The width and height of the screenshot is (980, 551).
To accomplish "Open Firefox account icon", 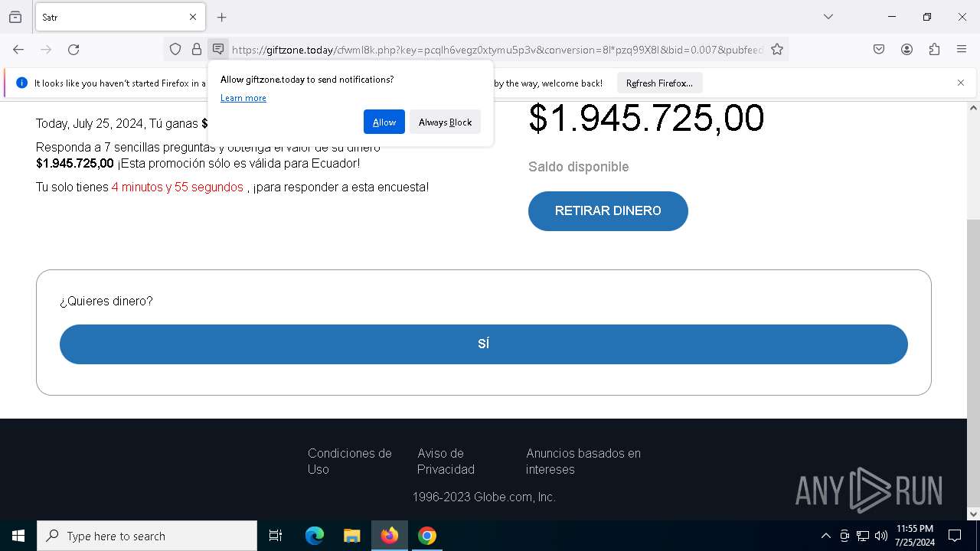I will [x=906, y=50].
